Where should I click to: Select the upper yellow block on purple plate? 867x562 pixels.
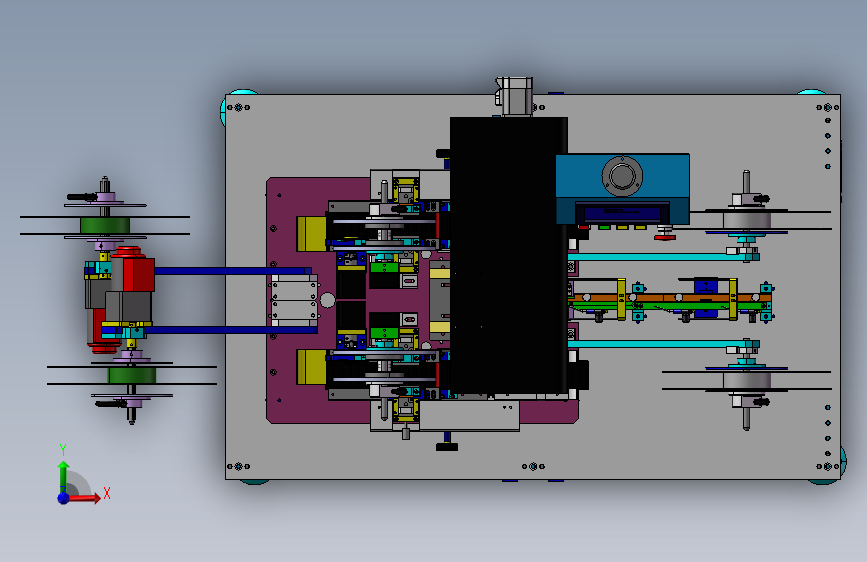(311, 233)
